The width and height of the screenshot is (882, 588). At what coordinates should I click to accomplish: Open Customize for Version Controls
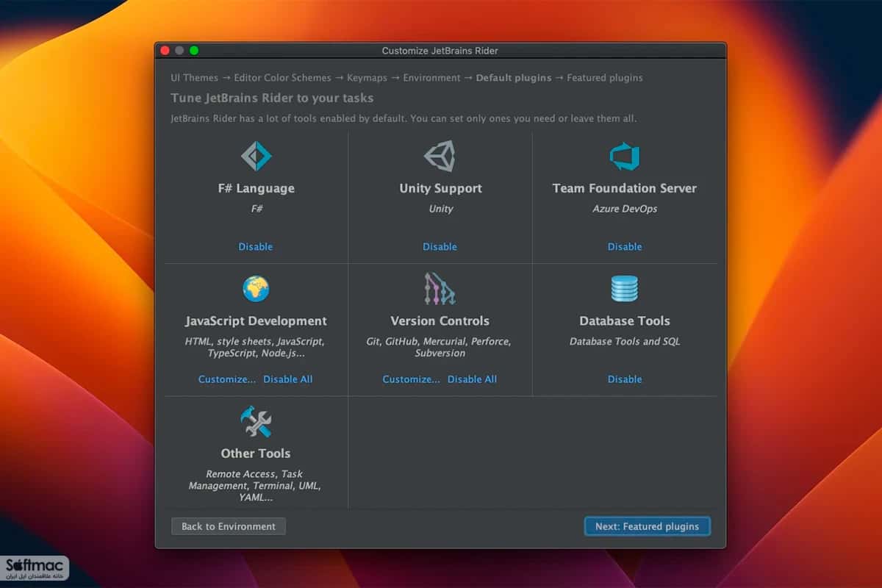pyautogui.click(x=411, y=379)
